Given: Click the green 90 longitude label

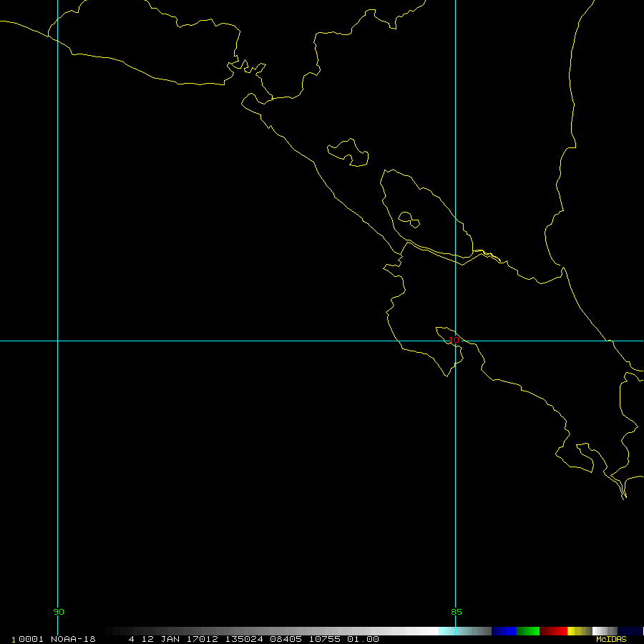Looking at the screenshot, I should [59, 612].
